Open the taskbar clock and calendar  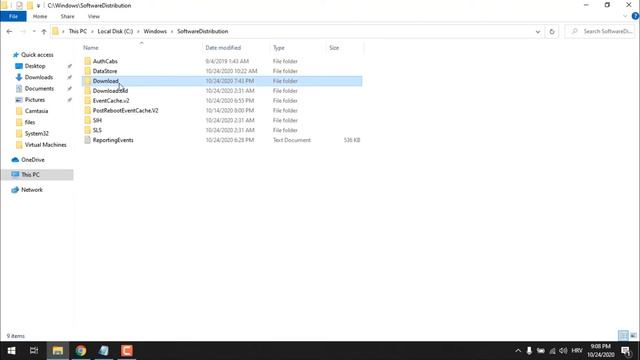click(600, 351)
